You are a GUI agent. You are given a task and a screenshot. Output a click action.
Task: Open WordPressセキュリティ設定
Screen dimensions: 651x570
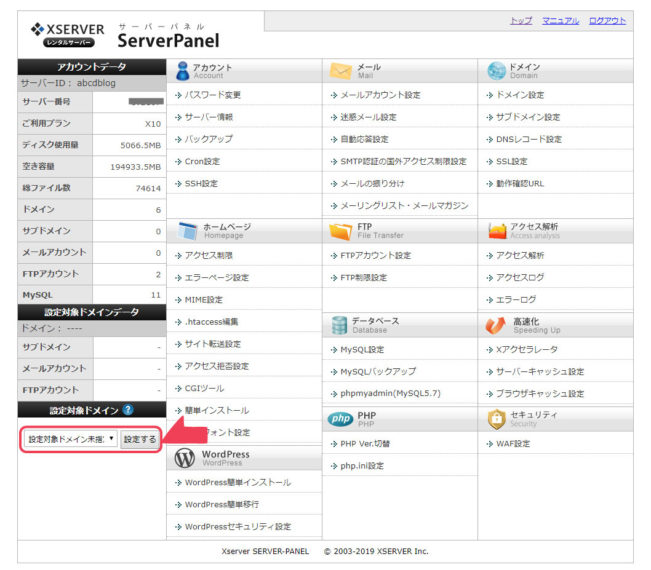click(237, 526)
